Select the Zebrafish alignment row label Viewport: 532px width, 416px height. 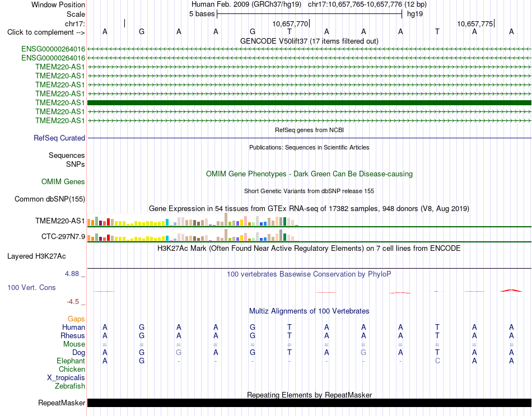pyautogui.click(x=70, y=386)
